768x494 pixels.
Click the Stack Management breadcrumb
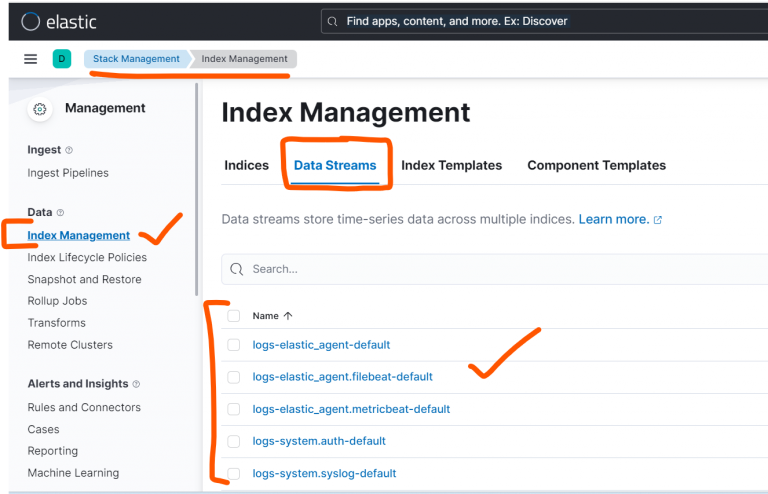tap(136, 59)
